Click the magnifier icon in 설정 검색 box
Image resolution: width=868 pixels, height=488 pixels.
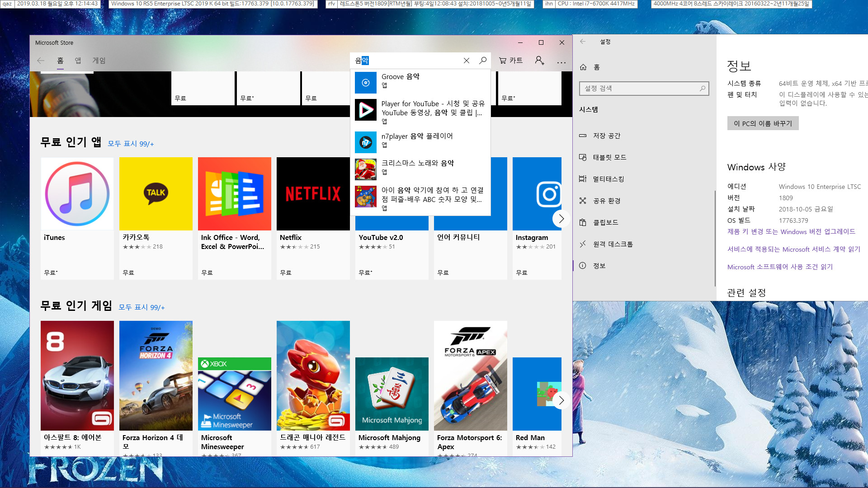pyautogui.click(x=702, y=89)
